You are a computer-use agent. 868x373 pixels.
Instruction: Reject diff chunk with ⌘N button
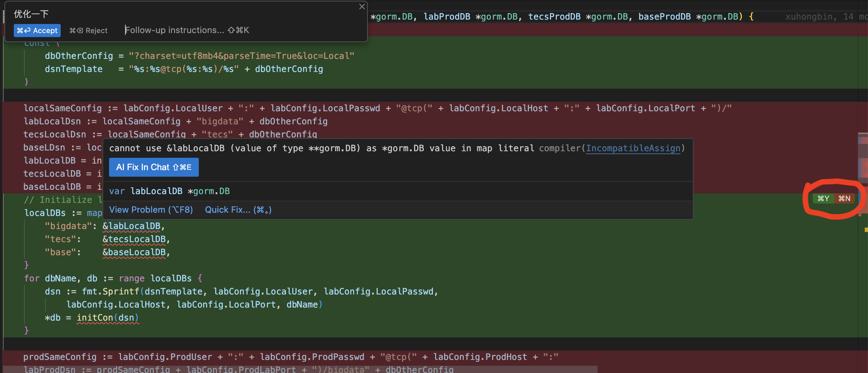[x=844, y=198]
